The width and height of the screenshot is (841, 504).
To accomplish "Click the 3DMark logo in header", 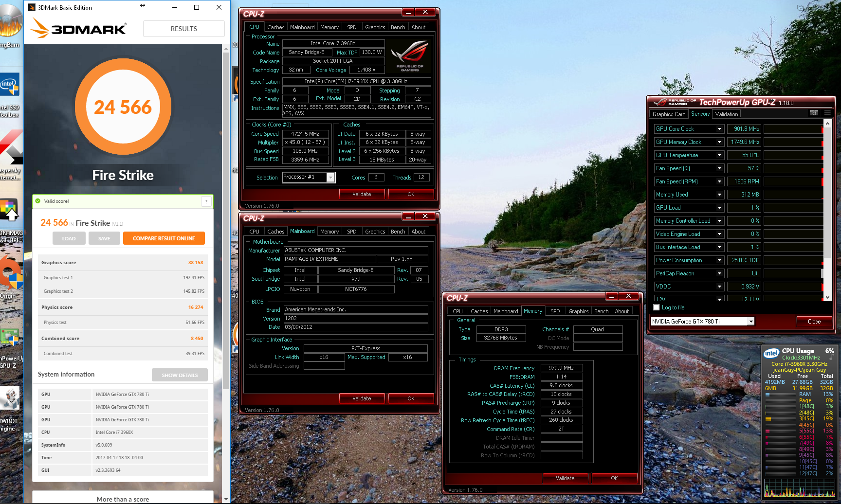I will pos(78,28).
